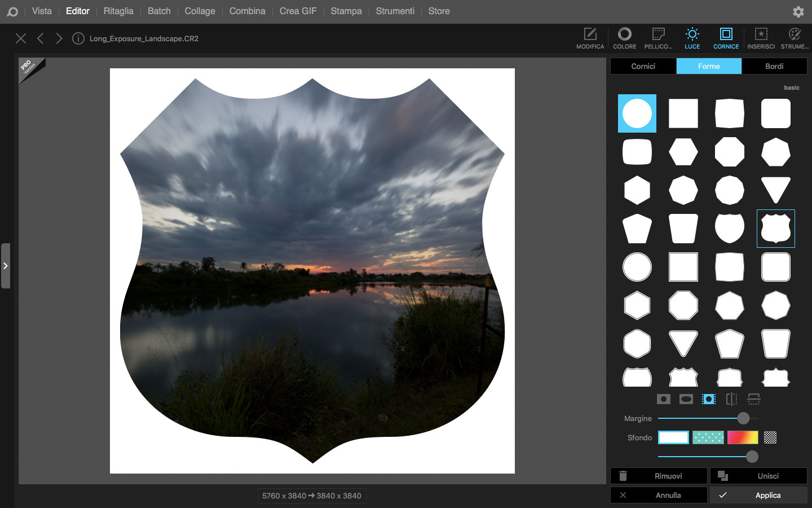The image size is (812, 508).
Task: Switch to the Cornici tab
Action: (643, 66)
